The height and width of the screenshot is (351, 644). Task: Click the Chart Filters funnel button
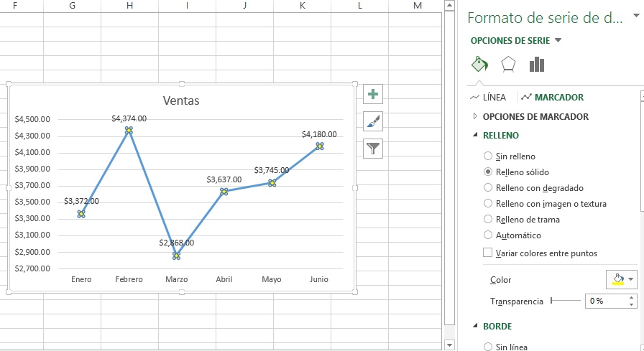coord(373,149)
